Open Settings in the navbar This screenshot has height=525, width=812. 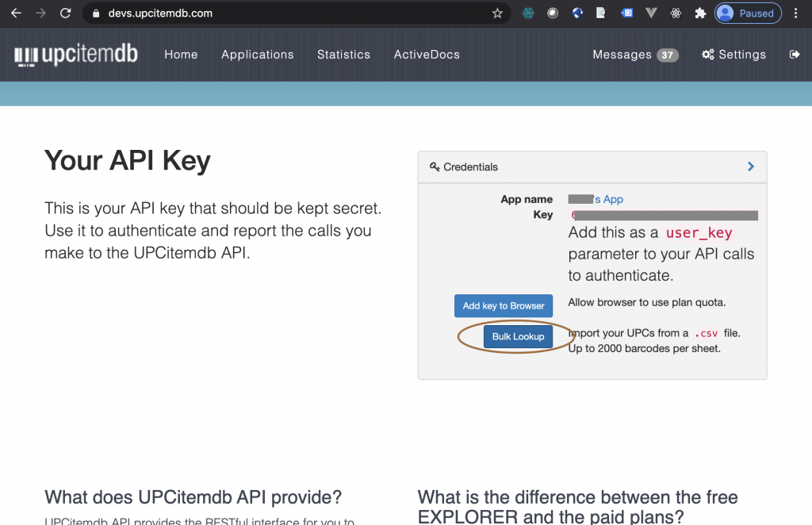733,55
